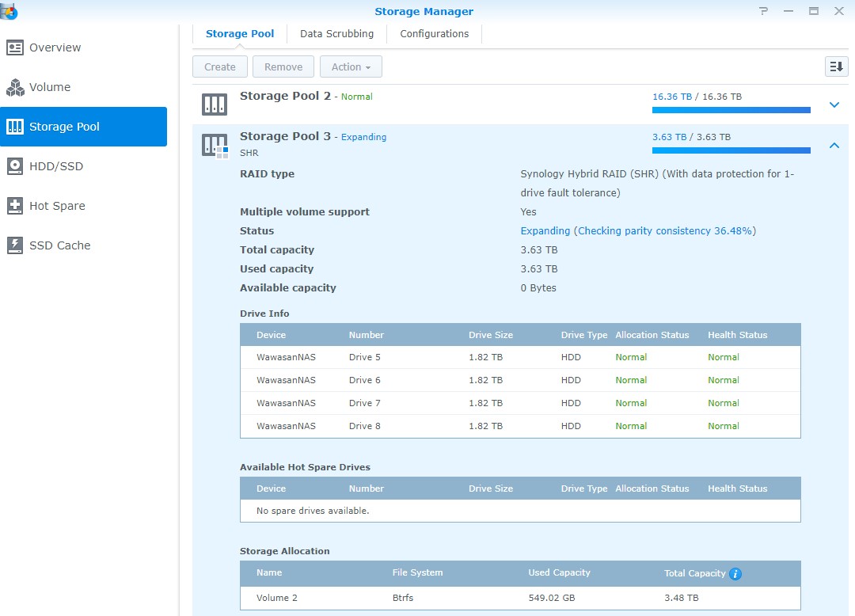Click the SSD Cache lightning icon

[x=15, y=245]
